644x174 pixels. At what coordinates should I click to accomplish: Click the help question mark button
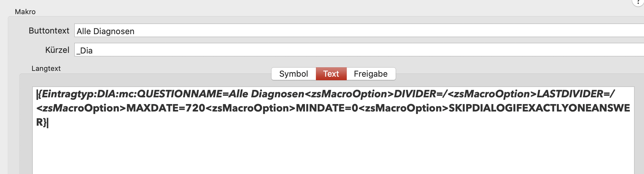638,2
